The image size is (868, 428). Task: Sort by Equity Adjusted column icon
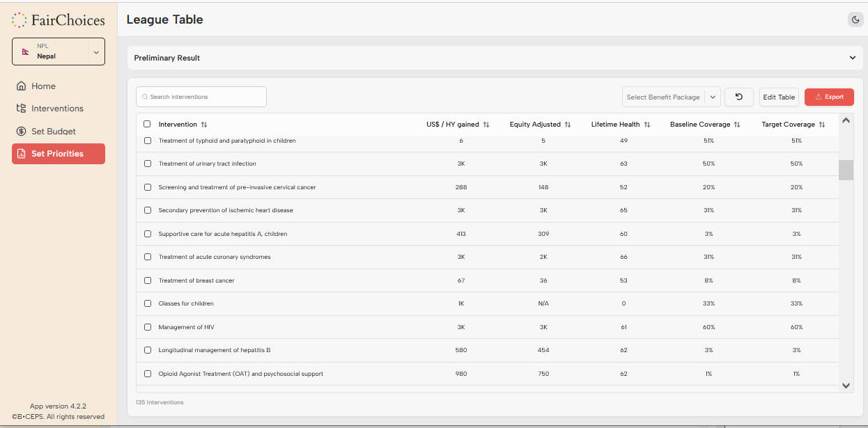coord(568,125)
